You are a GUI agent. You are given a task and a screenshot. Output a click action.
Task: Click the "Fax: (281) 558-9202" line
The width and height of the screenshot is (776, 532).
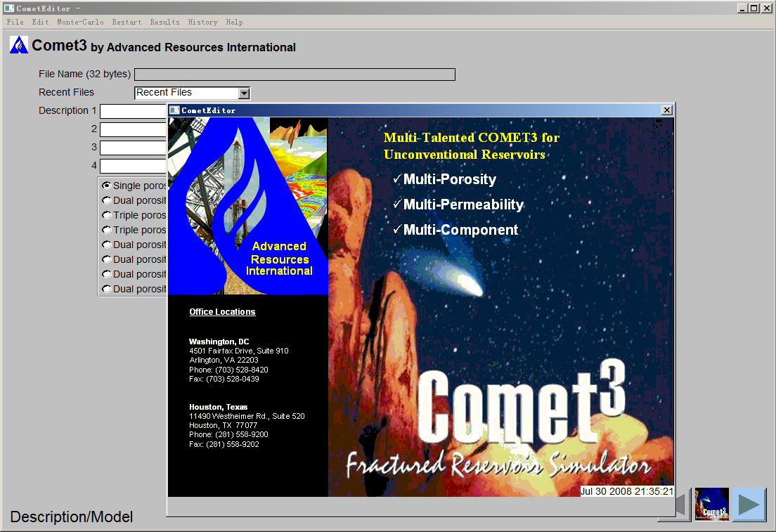point(224,444)
